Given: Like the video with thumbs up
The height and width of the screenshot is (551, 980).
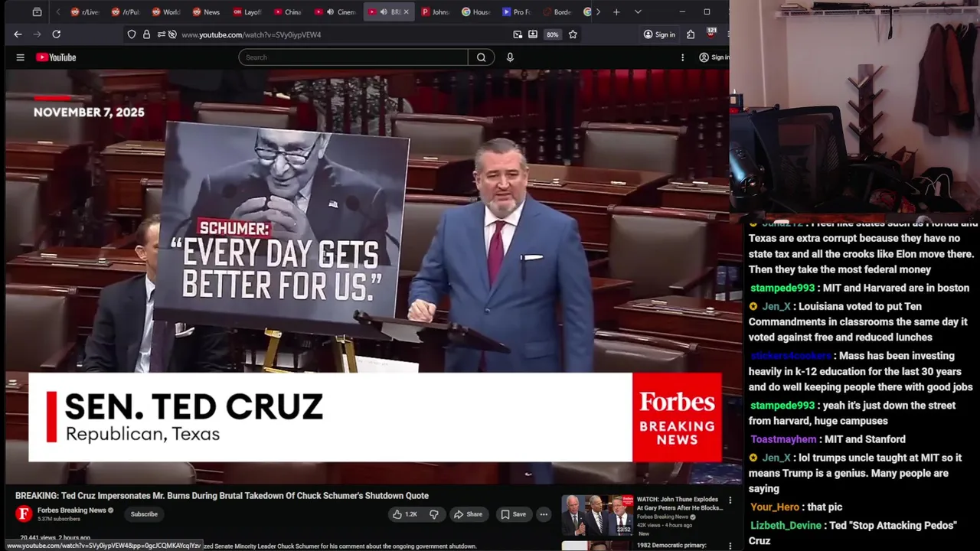Looking at the screenshot, I should [405, 514].
